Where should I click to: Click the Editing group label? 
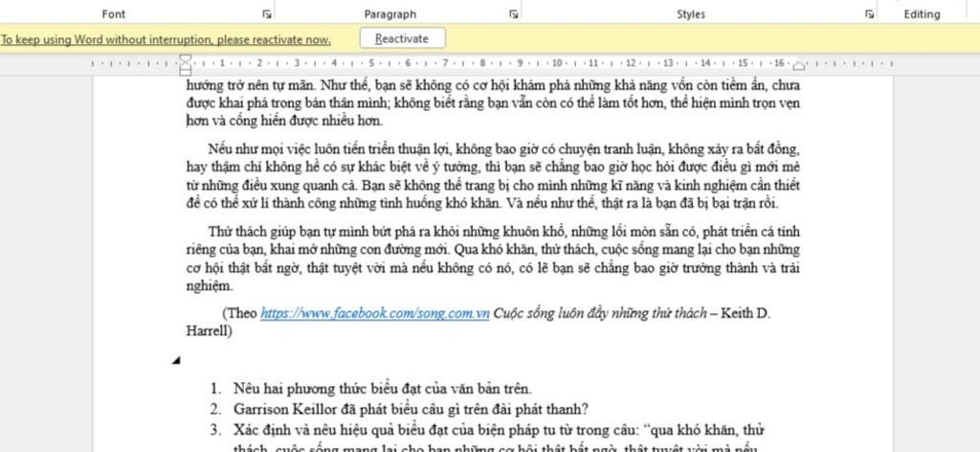tap(922, 13)
